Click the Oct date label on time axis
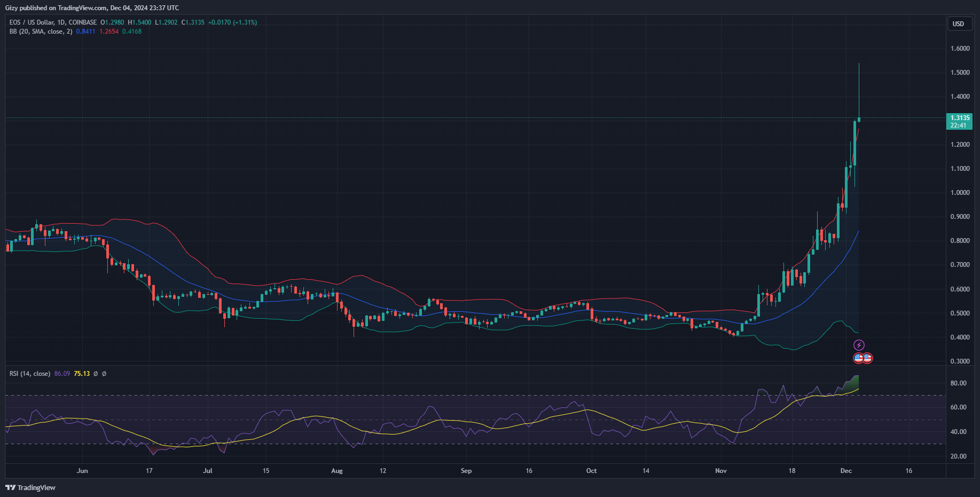Viewport: 980px width, 497px height. pyautogui.click(x=592, y=471)
